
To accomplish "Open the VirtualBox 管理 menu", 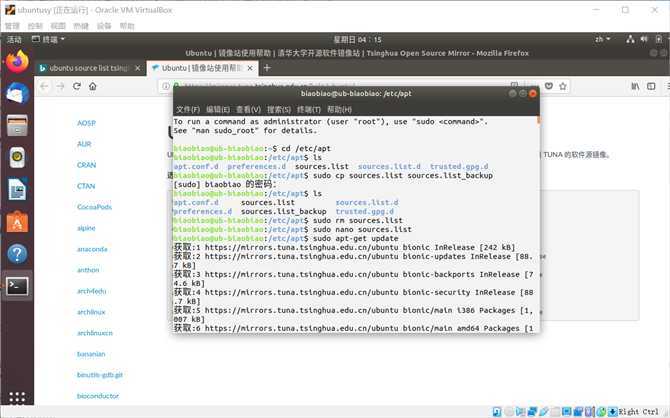I will pyautogui.click(x=12, y=26).
